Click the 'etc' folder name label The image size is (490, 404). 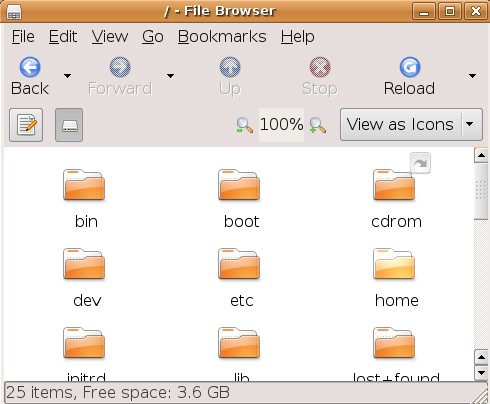pos(242,300)
